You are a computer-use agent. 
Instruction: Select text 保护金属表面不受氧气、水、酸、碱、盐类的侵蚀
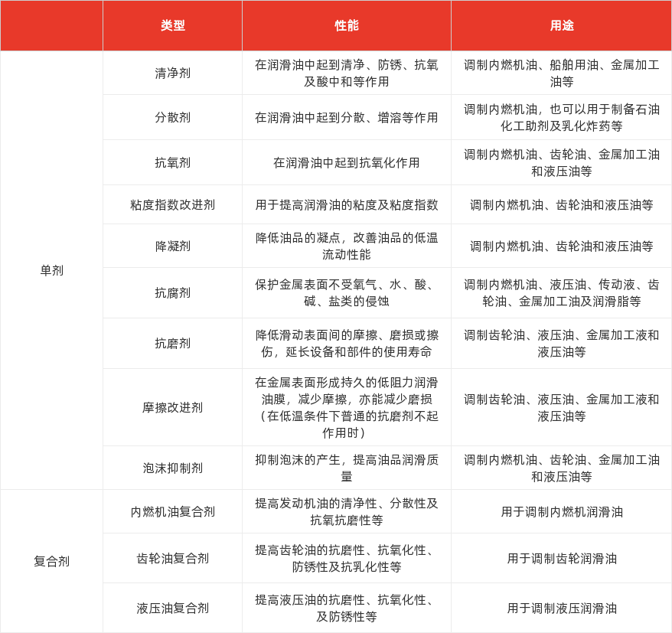[x=347, y=293]
